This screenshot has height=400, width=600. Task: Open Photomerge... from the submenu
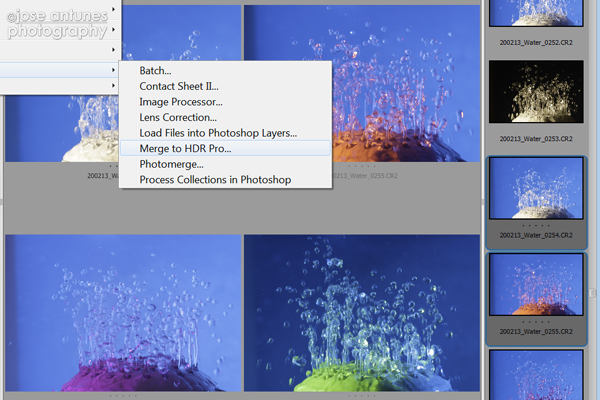click(x=171, y=164)
